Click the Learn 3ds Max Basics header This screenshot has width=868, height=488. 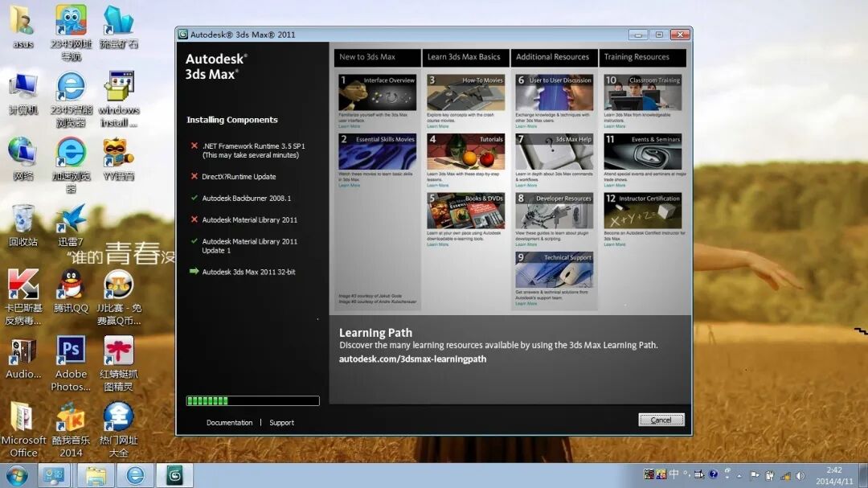[x=465, y=57]
